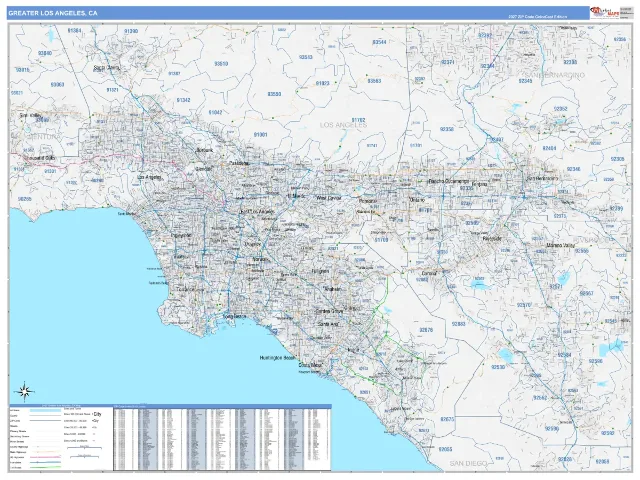
Task: Click the compass rose icon
Action: (x=25, y=391)
